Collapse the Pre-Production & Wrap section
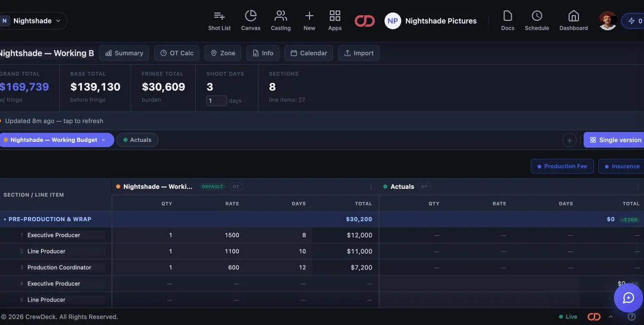Image resolution: width=644 pixels, height=325 pixels. click(5, 219)
